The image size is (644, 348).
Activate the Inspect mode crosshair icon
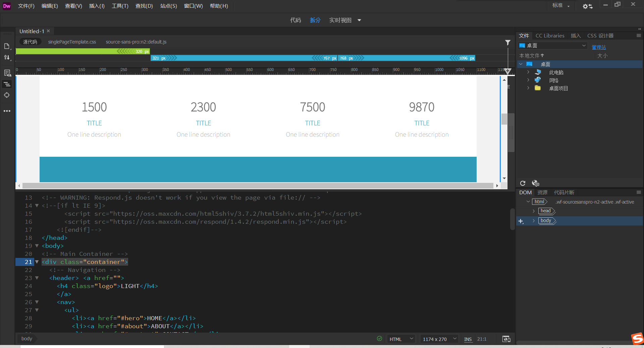tap(7, 95)
